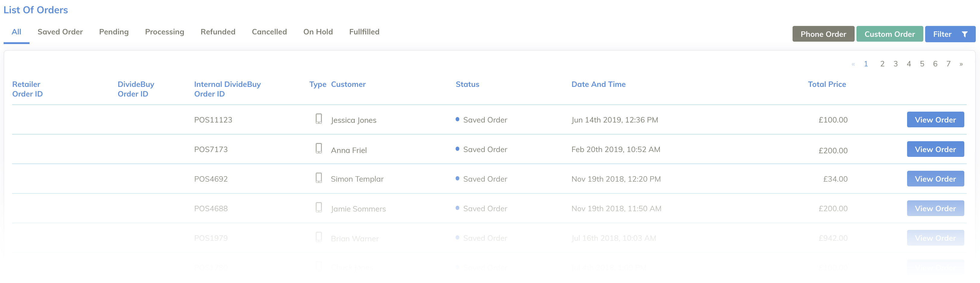Click the Custom Order button
The image size is (980, 283).
(890, 34)
